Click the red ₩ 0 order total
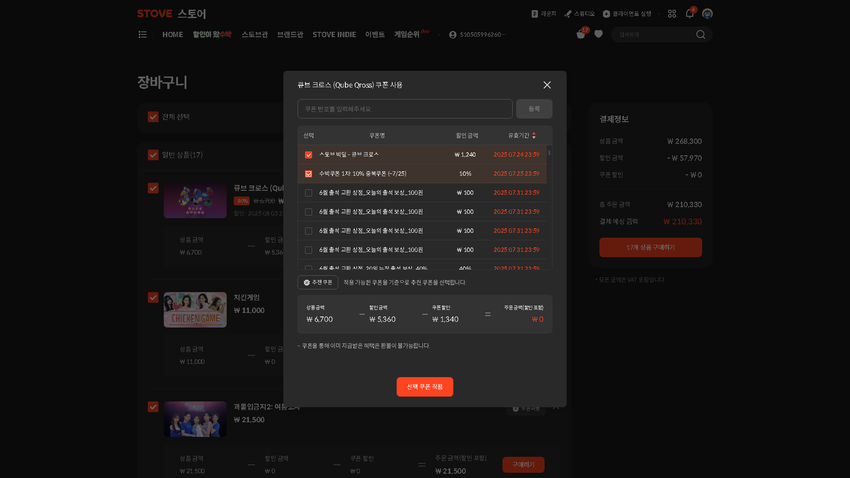Viewport: 850px width, 478px height. point(537,320)
